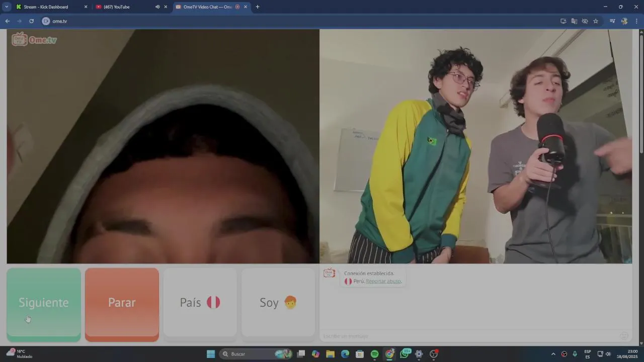Image resolution: width=644 pixels, height=362 pixels.
Task: Open Copilot from the taskbar
Action: tap(315, 354)
